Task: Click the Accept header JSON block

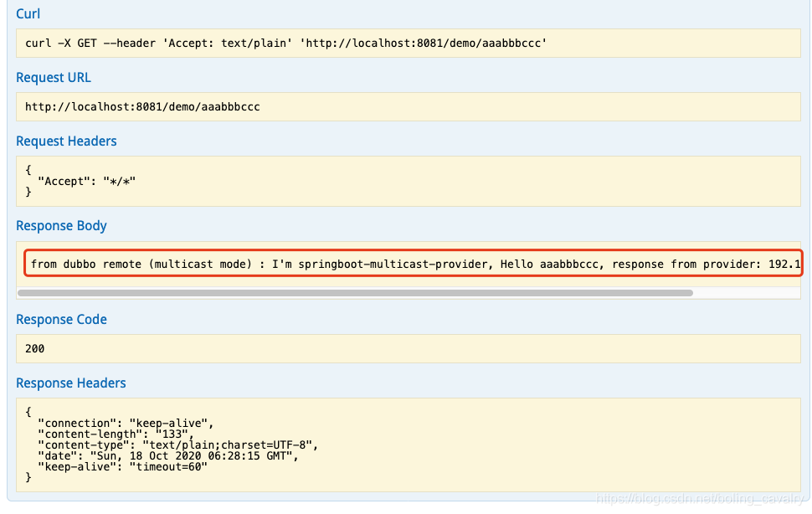Action: coord(408,181)
